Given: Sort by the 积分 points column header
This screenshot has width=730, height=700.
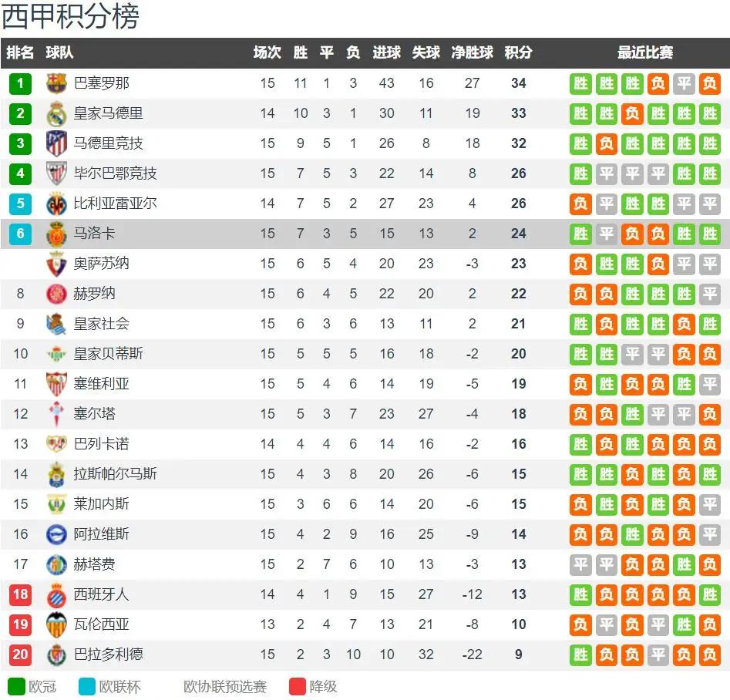Looking at the screenshot, I should click(x=518, y=52).
